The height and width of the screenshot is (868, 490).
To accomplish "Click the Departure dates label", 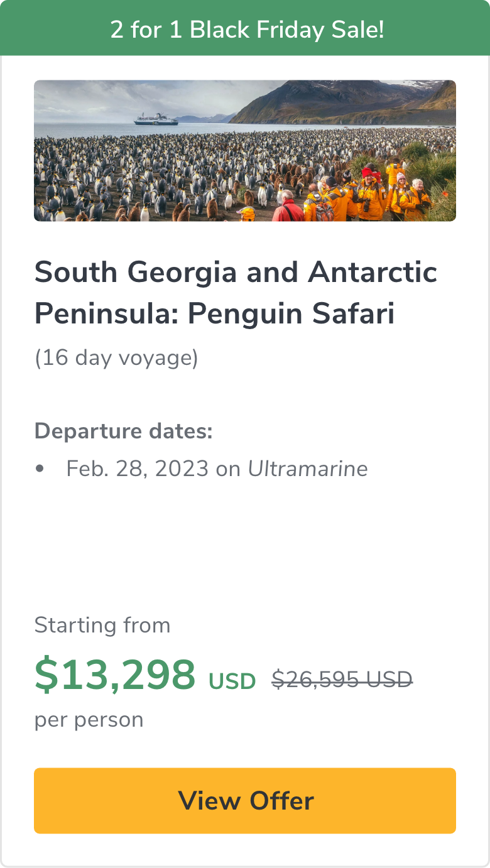I will [124, 431].
